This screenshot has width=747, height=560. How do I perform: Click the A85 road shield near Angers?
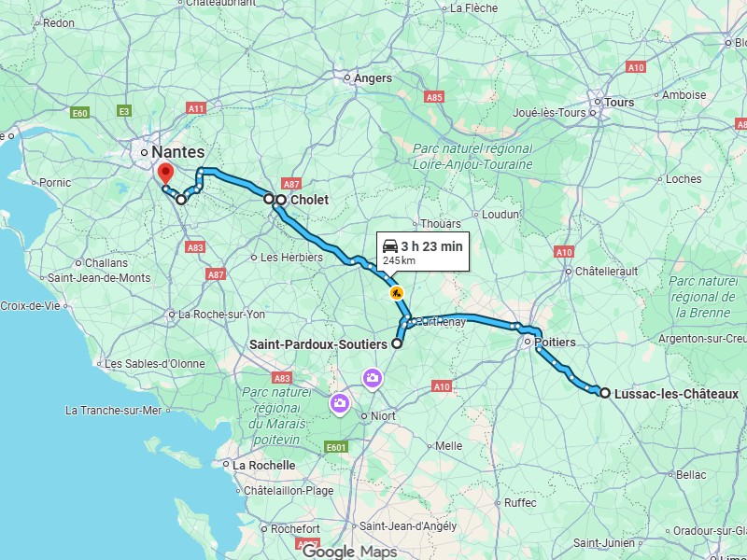pyautogui.click(x=434, y=97)
